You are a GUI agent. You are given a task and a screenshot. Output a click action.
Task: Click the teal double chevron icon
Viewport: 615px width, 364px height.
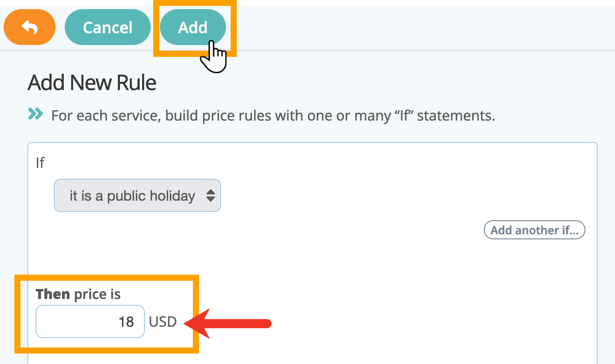(x=36, y=113)
